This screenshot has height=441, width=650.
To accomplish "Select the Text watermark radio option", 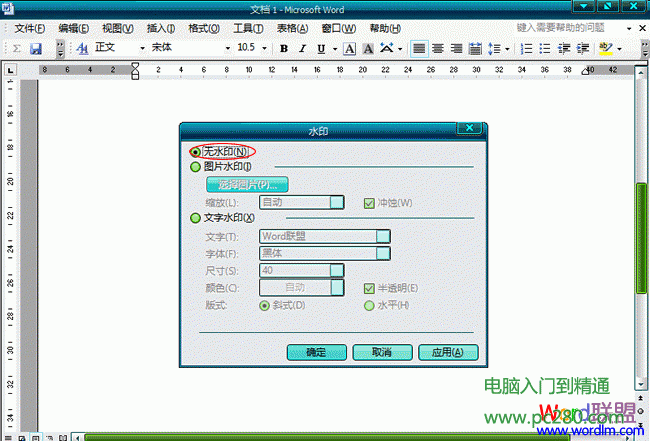I will 195,218.
